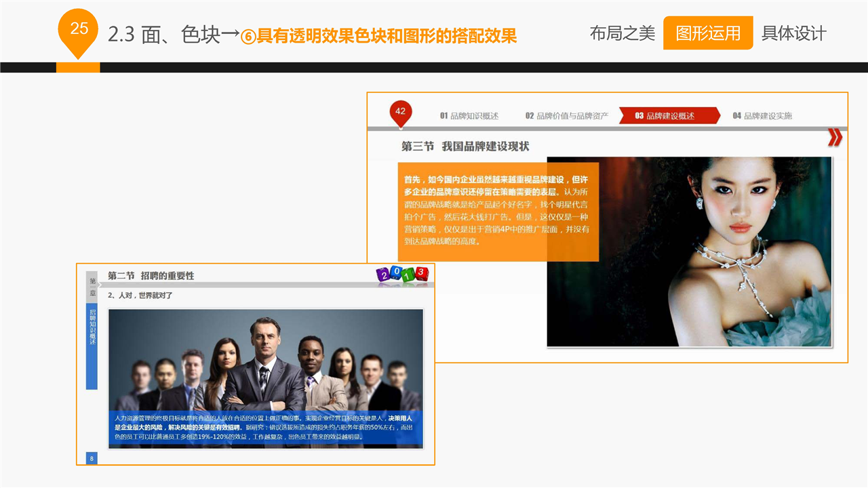This screenshot has height=488, width=868.
Task: Click the business team group photo
Action: [x=265, y=359]
